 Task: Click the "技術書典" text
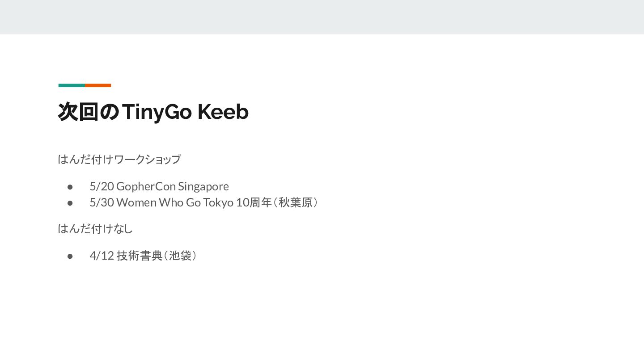coord(139,256)
